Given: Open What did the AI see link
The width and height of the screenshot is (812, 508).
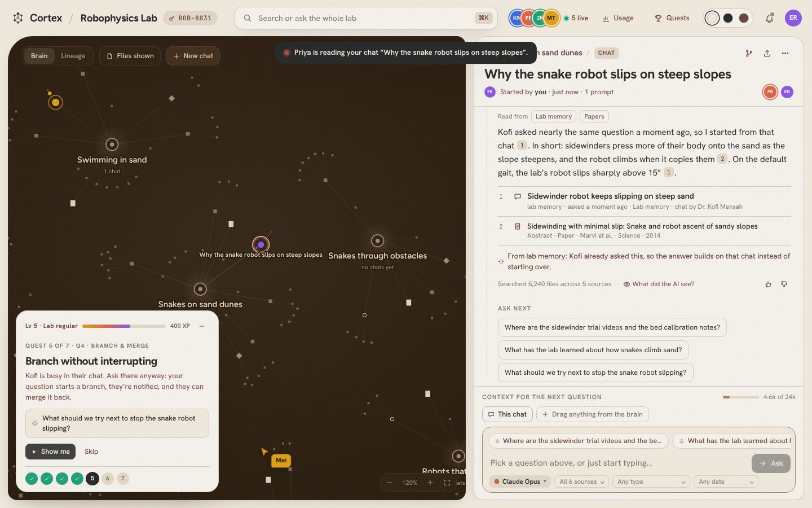Looking at the screenshot, I should (659, 284).
